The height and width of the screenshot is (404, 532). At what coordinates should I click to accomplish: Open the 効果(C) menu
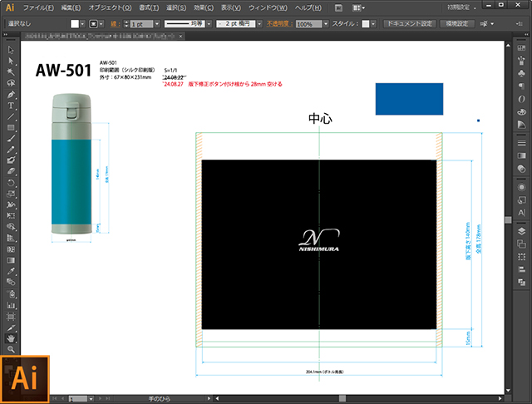tap(204, 7)
